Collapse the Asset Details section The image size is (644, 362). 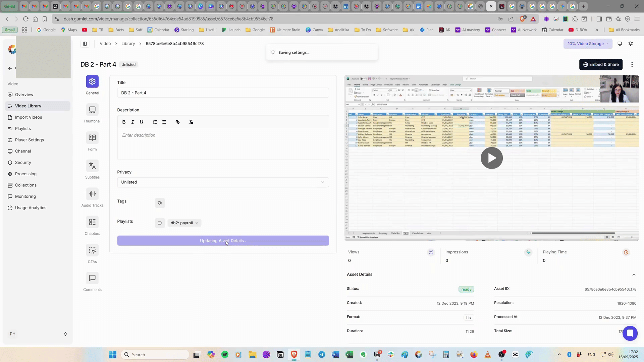634,275
